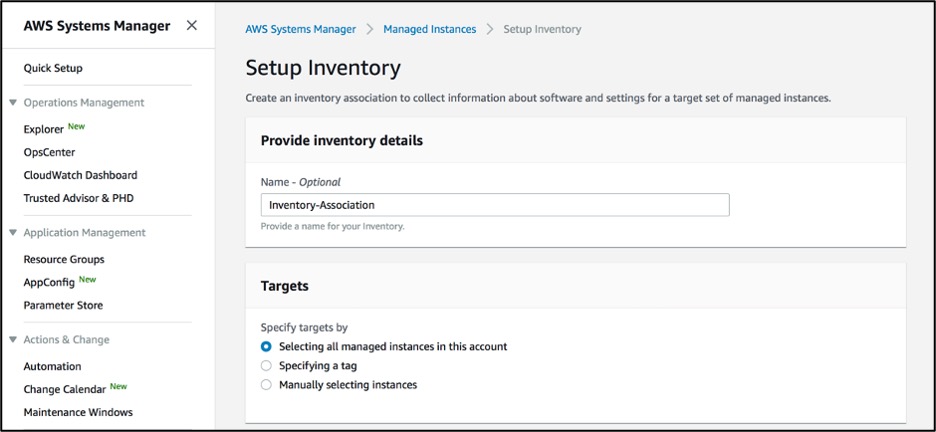
Task: Open AppConfig in the sidebar
Action: pos(49,282)
